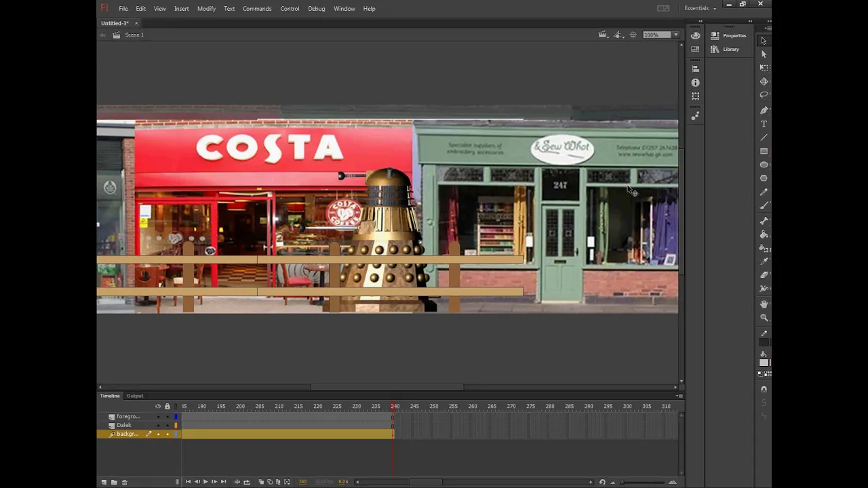Open the stage zoom percentage dropdown arrow
Image resolution: width=868 pixels, height=488 pixels.
675,35
